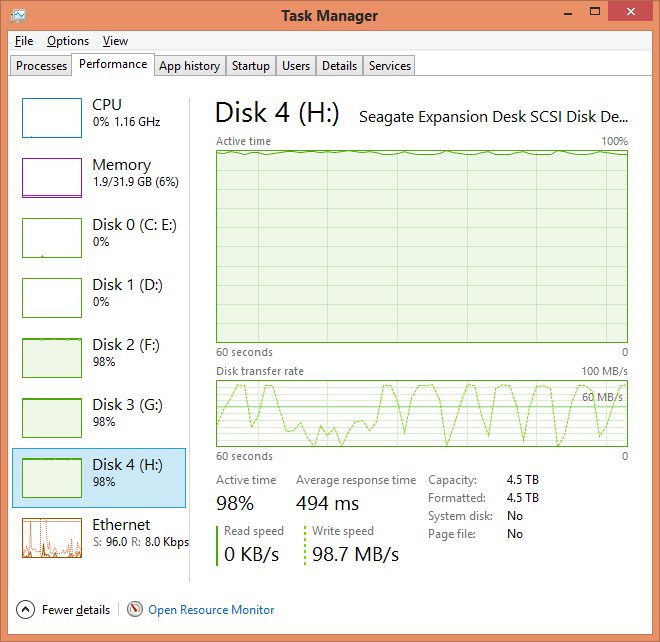Click the '0 KB/s' read speed value

tap(251, 554)
